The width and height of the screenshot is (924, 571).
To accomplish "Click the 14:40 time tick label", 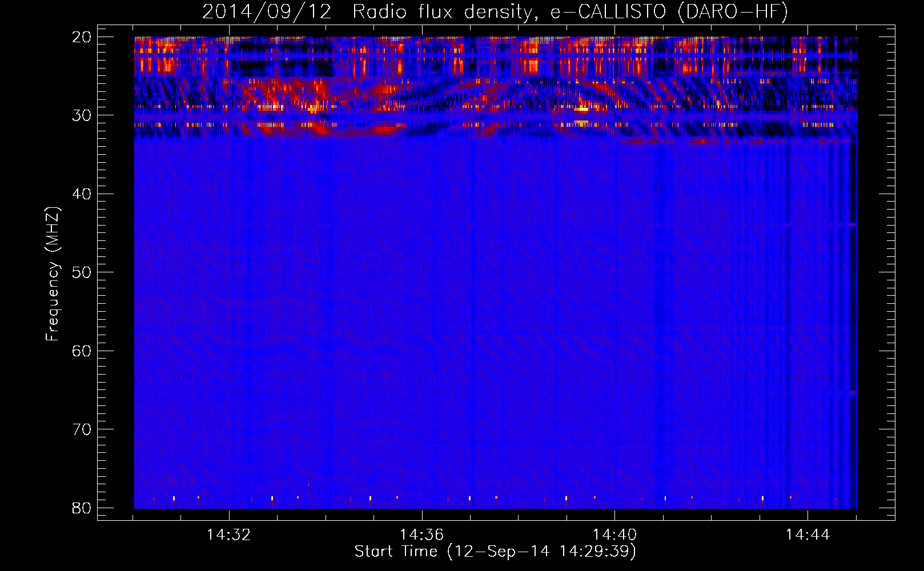I will tap(614, 535).
